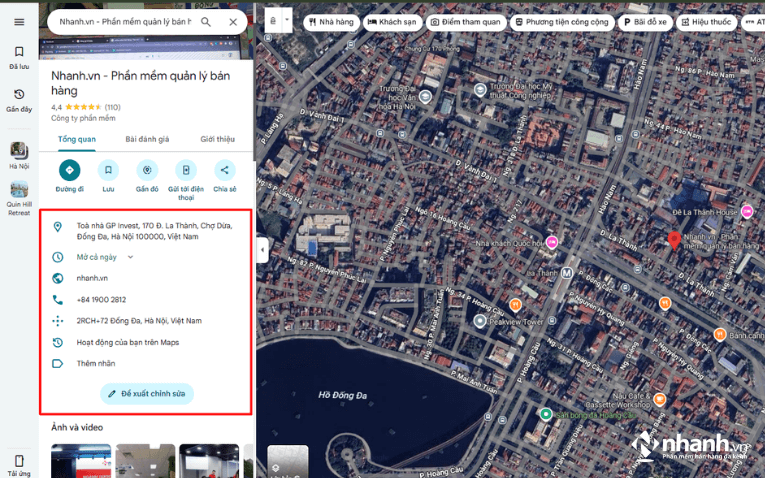Click the Sân bóng đá Hoàng Cầu marker
This screenshot has width=765, height=478.
tap(545, 415)
